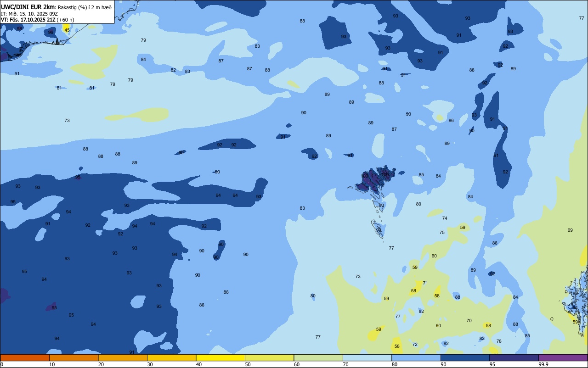Click the humidity value 98 on the map
This screenshot has width=588, height=368.
(19, 28)
